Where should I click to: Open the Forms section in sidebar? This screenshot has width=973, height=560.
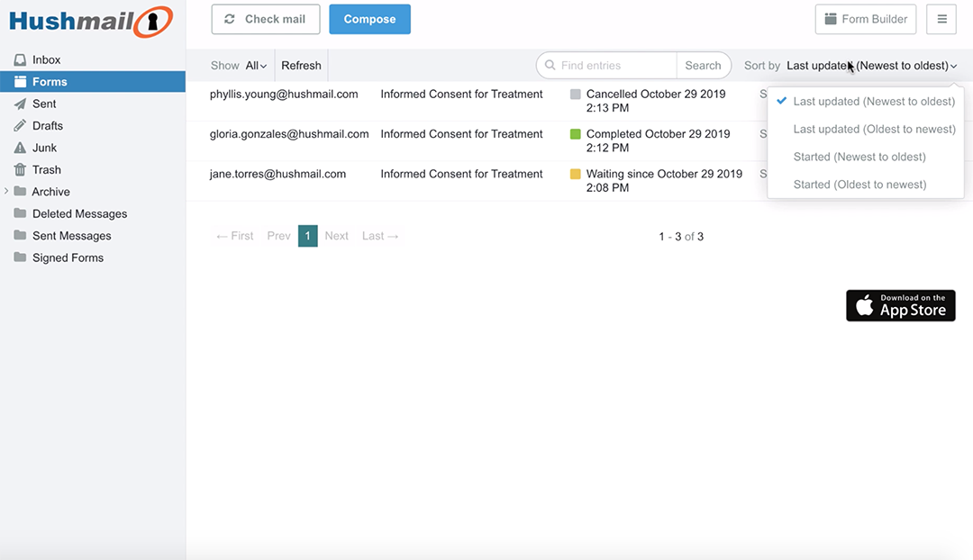point(50,82)
